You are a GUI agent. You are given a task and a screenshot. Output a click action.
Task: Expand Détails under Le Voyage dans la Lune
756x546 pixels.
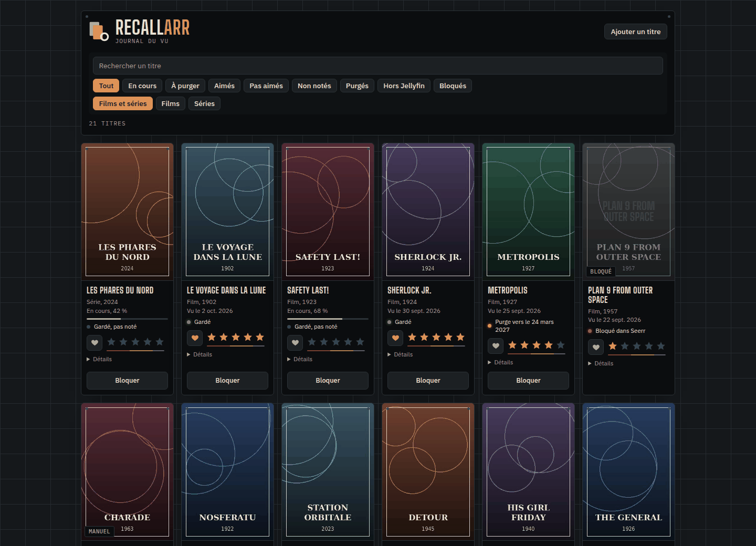pyautogui.click(x=199, y=355)
